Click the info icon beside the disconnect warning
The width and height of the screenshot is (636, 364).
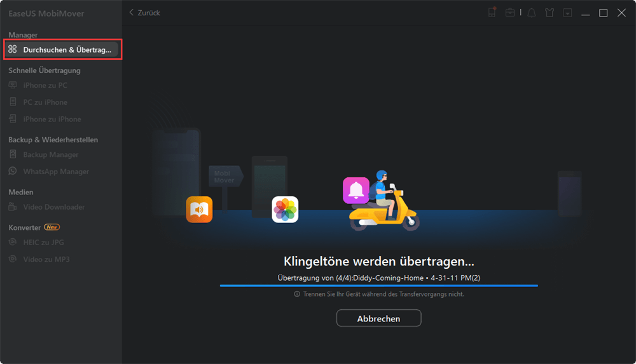297,294
